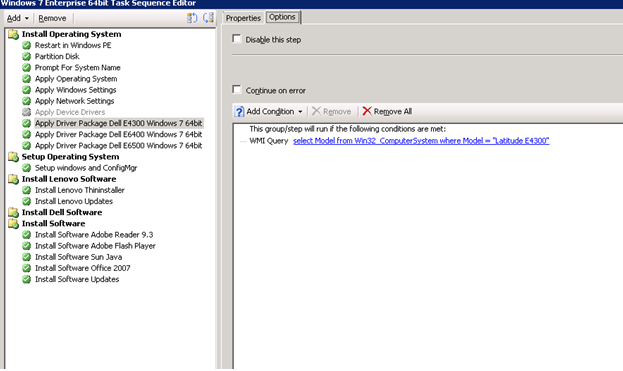The height and width of the screenshot is (371, 623).
Task: Click check icon beside Install Software Office 2007
Action: point(27,268)
